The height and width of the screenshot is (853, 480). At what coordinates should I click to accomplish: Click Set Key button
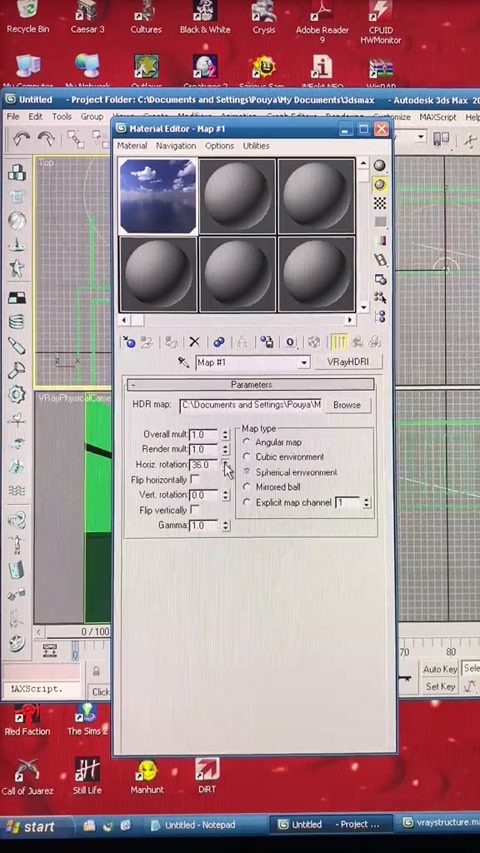coord(440,687)
